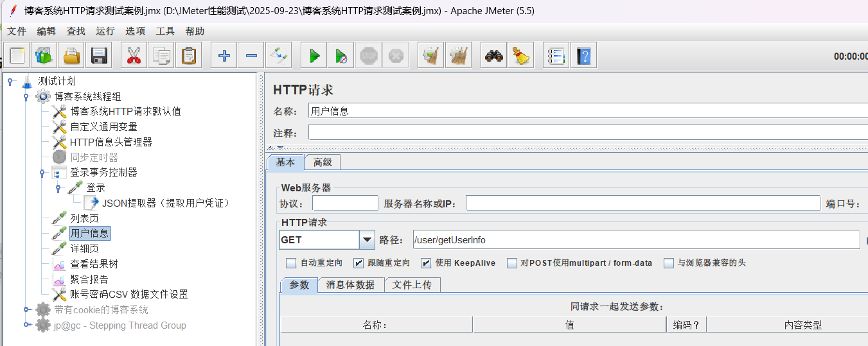Click the 服务器名称或IP input field

pyautogui.click(x=643, y=203)
